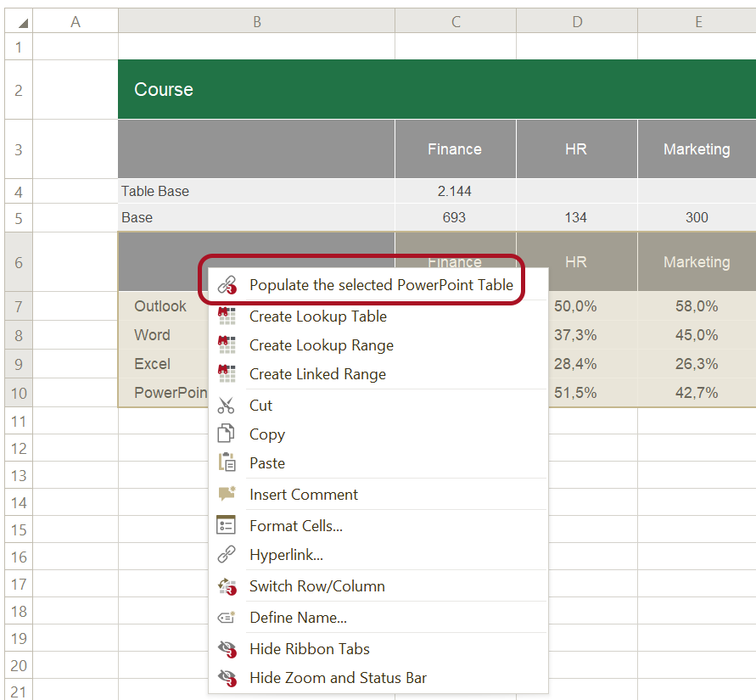Click the Create Lookup Range icon
The width and height of the screenshot is (756, 700).
point(227,345)
